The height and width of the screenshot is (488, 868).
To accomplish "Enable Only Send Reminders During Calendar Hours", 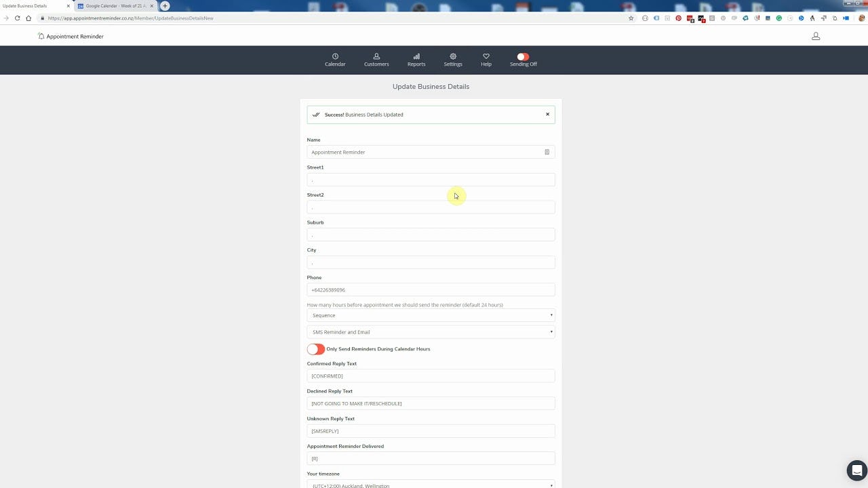I will tap(315, 348).
